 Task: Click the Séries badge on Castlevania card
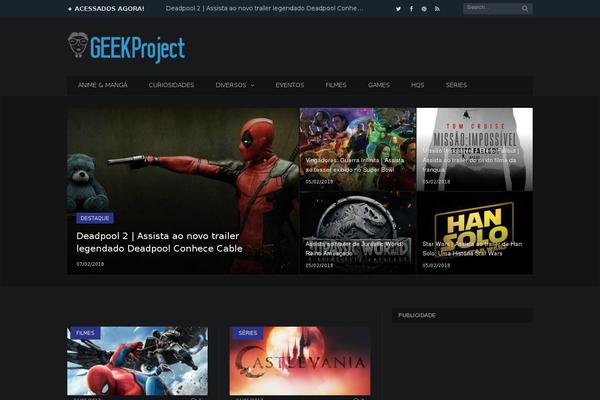(x=248, y=333)
